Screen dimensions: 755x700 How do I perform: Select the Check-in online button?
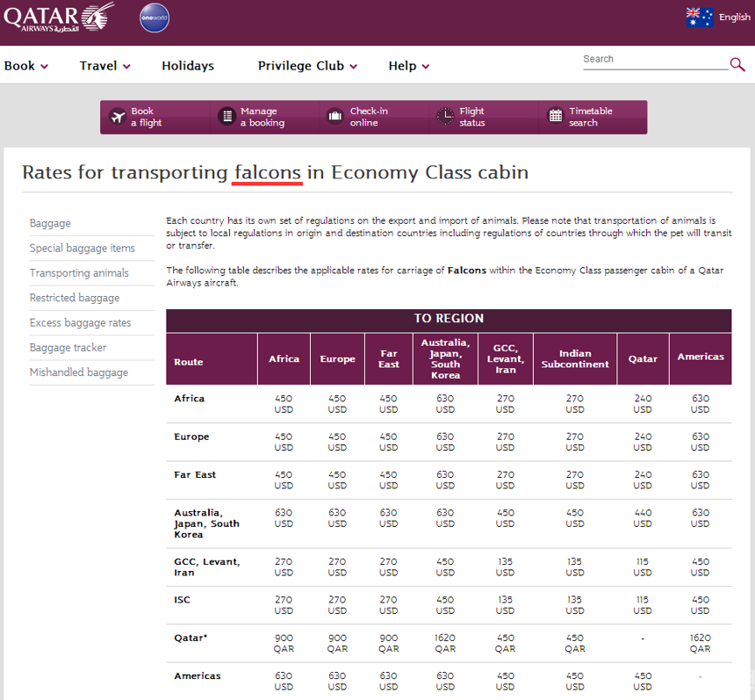pyautogui.click(x=374, y=117)
